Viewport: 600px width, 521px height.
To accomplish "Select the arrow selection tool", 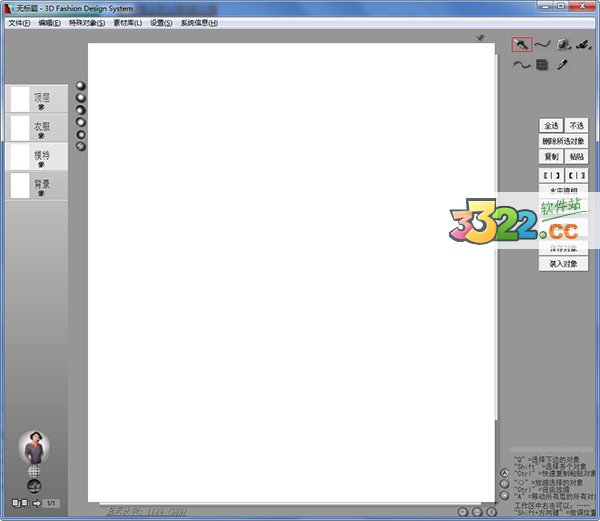I will 522,44.
